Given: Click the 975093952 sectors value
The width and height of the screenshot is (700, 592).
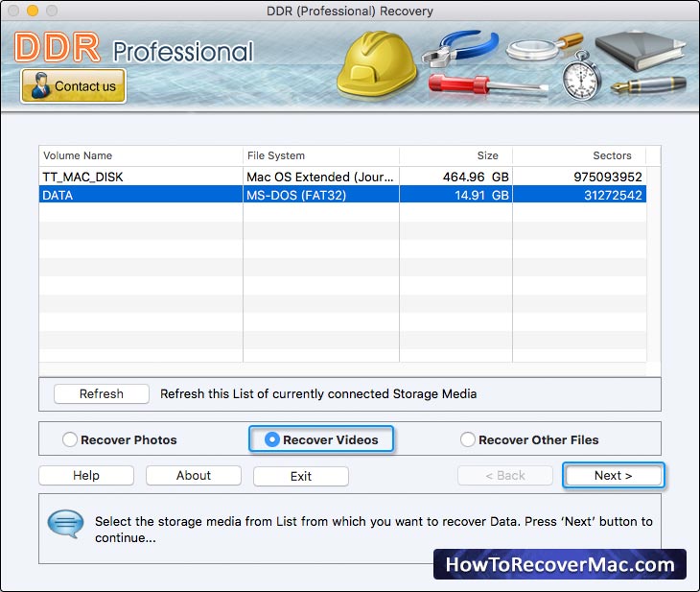Looking at the screenshot, I should pos(608,177).
